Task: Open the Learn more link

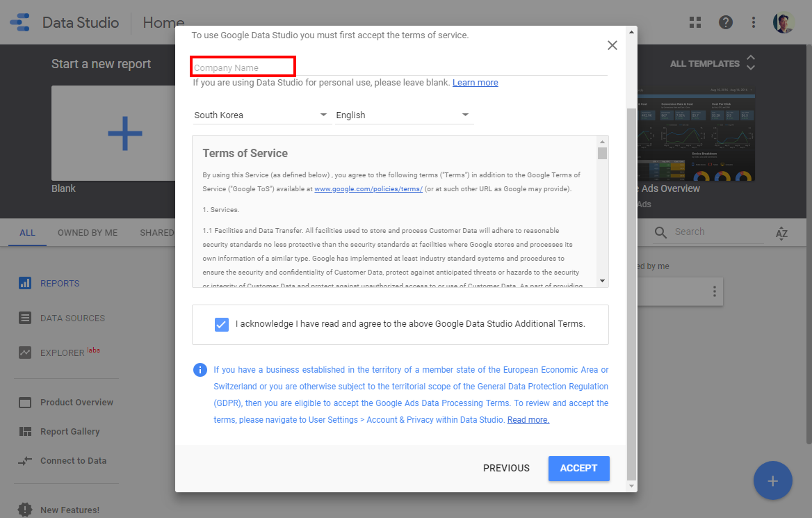Action: pos(475,83)
